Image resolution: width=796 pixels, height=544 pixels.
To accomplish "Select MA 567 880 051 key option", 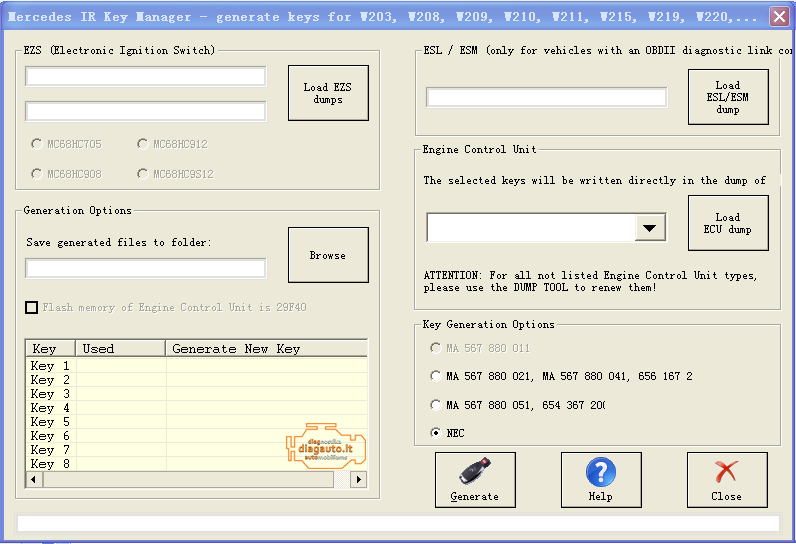I will pyautogui.click(x=435, y=405).
